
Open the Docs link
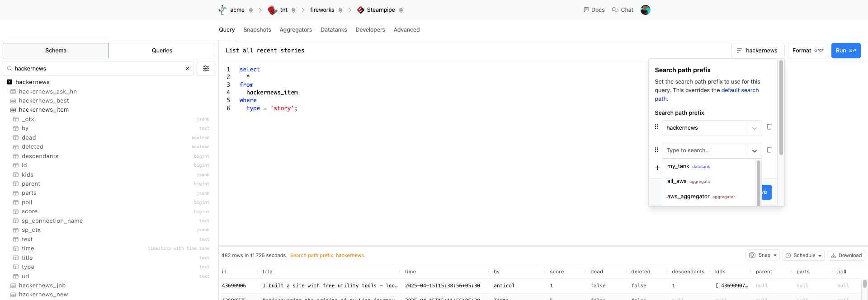pyautogui.click(x=594, y=10)
